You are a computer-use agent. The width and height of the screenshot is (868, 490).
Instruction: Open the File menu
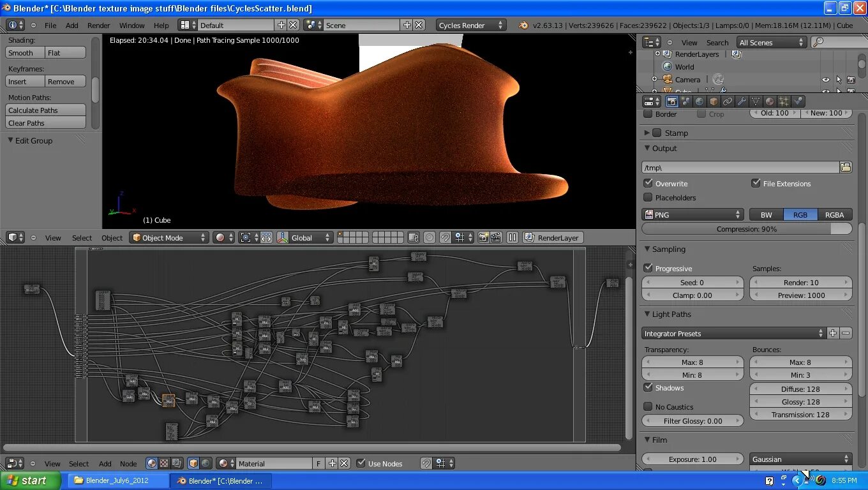tap(50, 25)
